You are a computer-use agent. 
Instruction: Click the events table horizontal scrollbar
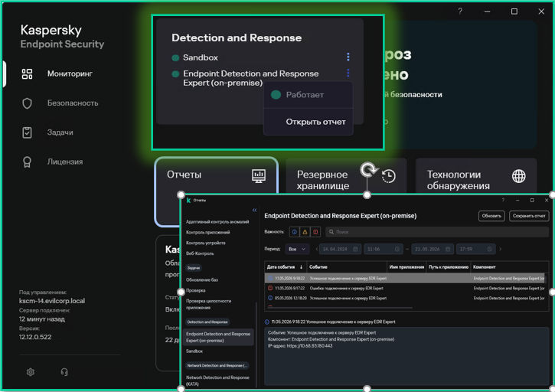(339, 308)
